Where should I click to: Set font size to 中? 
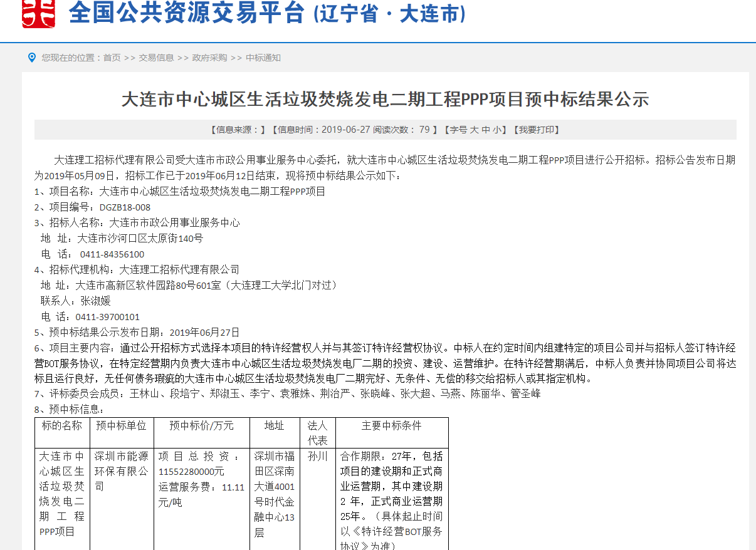point(486,130)
